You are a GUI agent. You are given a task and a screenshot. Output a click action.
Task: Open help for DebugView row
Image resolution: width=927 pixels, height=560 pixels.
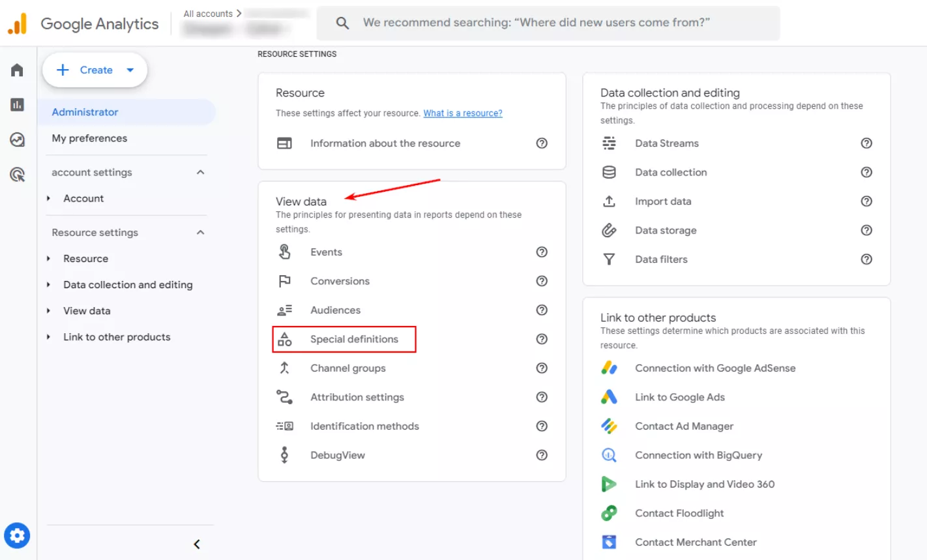[x=542, y=455]
